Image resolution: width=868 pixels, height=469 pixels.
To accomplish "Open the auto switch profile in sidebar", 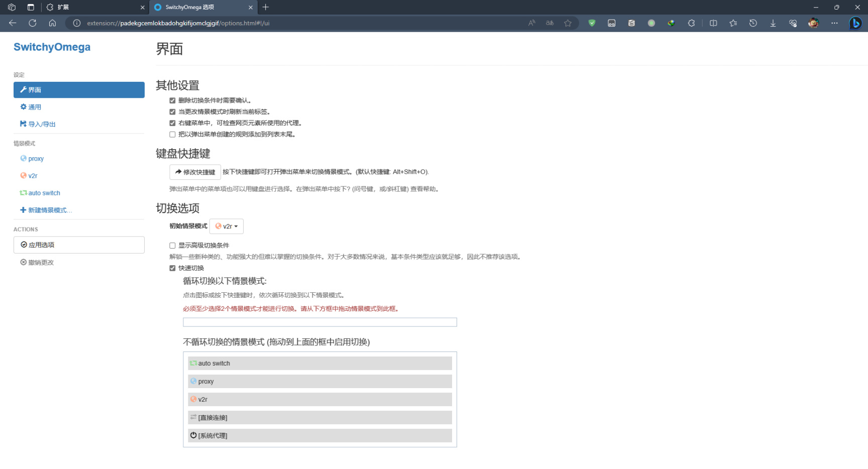I will coord(79,193).
